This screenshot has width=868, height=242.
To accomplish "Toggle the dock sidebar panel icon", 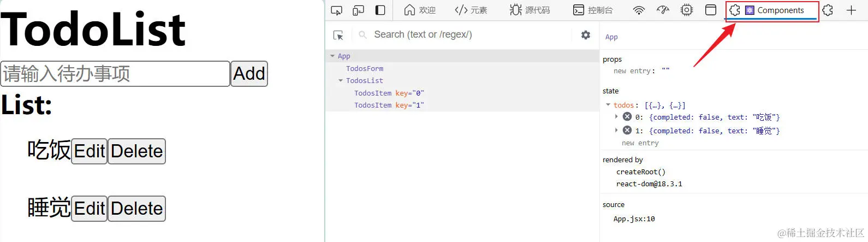I will (x=381, y=10).
